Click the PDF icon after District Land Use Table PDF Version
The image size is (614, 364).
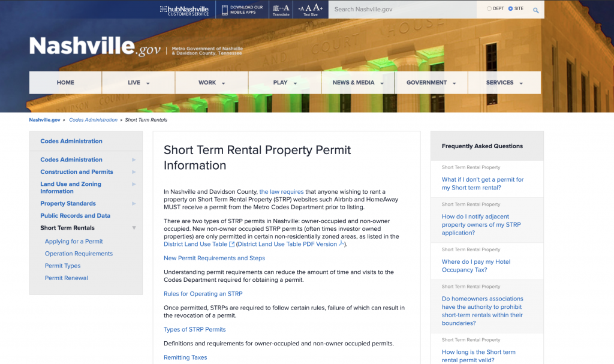pyautogui.click(x=342, y=244)
